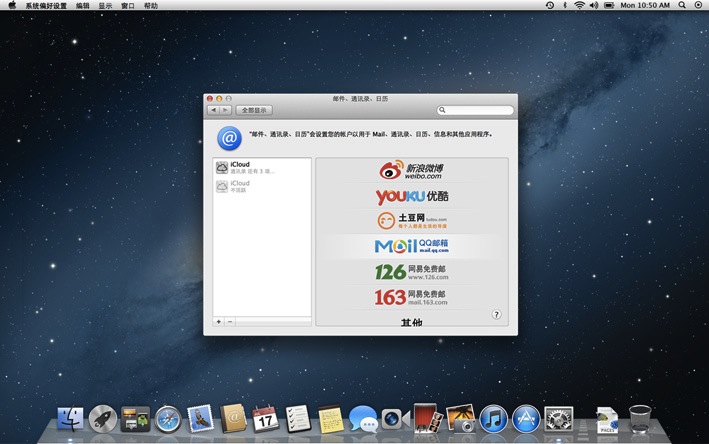Launch FaceTime camera icon
The width and height of the screenshot is (709, 444).
point(396,419)
